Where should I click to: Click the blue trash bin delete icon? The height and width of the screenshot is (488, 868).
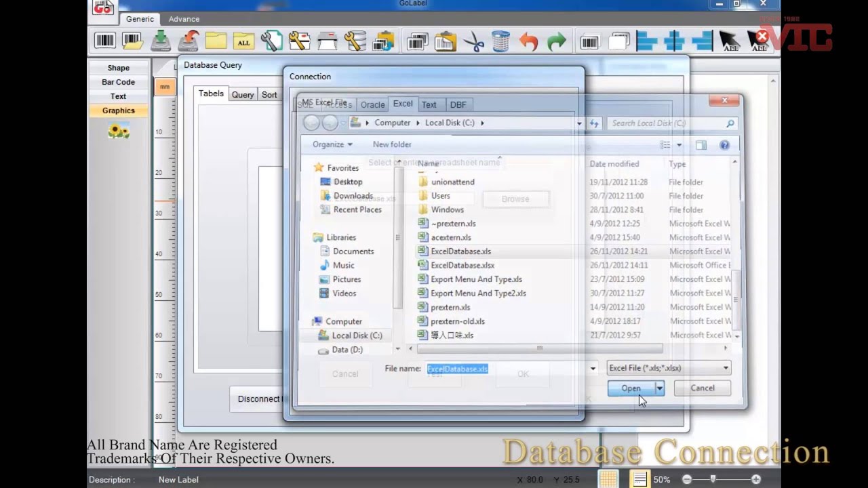click(500, 41)
